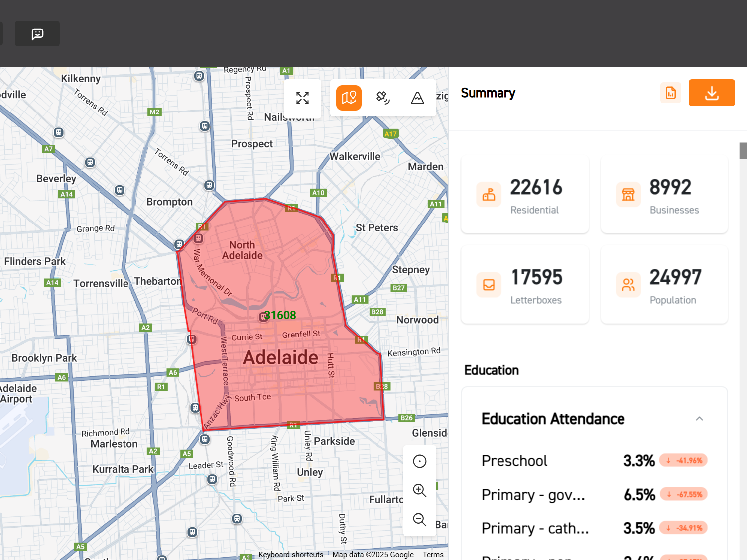Switch to terrain map view
This screenshot has width=747, height=560.
[418, 98]
